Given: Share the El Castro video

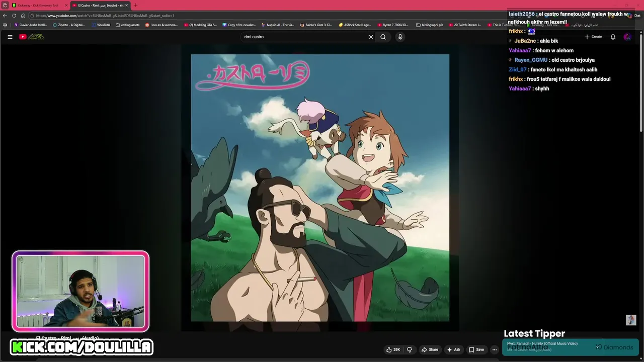Looking at the screenshot, I should [x=430, y=349].
